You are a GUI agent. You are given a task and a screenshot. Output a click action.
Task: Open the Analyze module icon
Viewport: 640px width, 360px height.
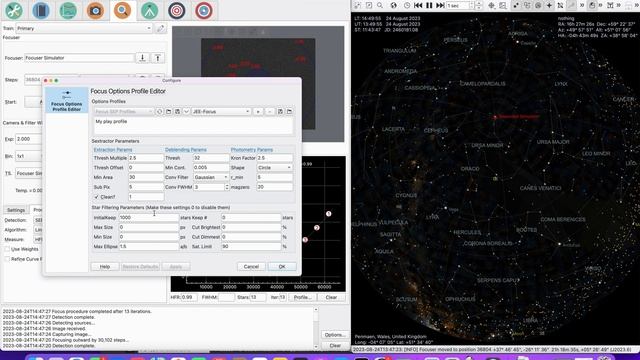[68, 11]
